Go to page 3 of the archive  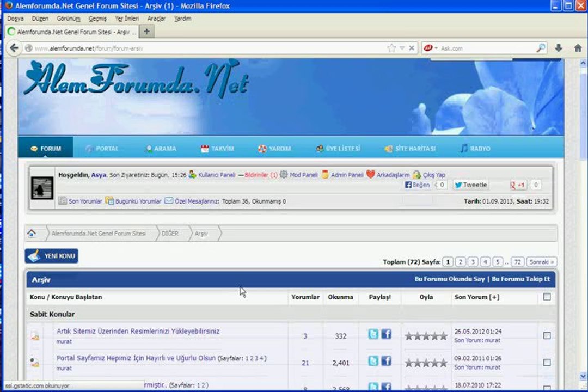[473, 262]
